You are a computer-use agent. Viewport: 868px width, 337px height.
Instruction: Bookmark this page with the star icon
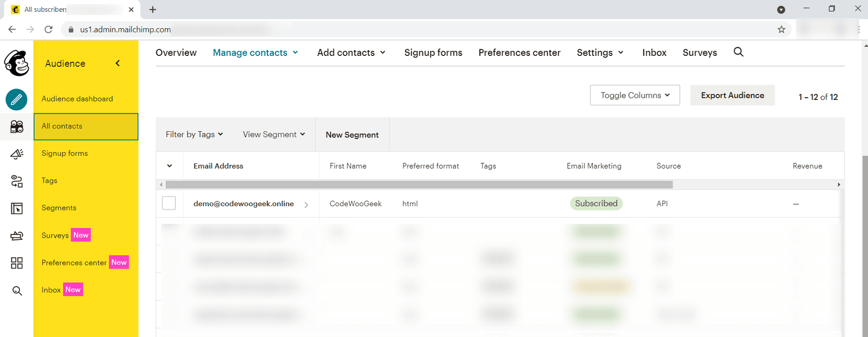click(781, 29)
